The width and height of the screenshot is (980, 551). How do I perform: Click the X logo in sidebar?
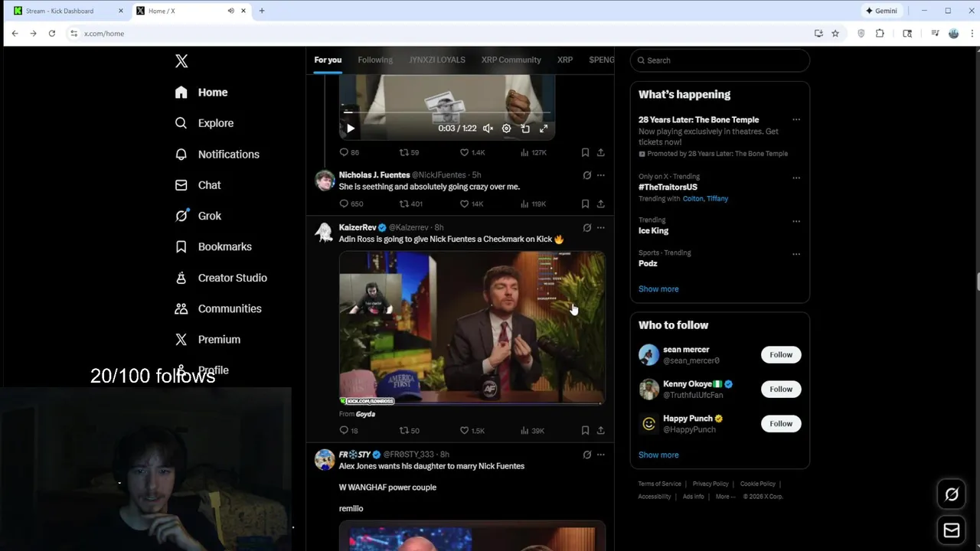tap(181, 61)
